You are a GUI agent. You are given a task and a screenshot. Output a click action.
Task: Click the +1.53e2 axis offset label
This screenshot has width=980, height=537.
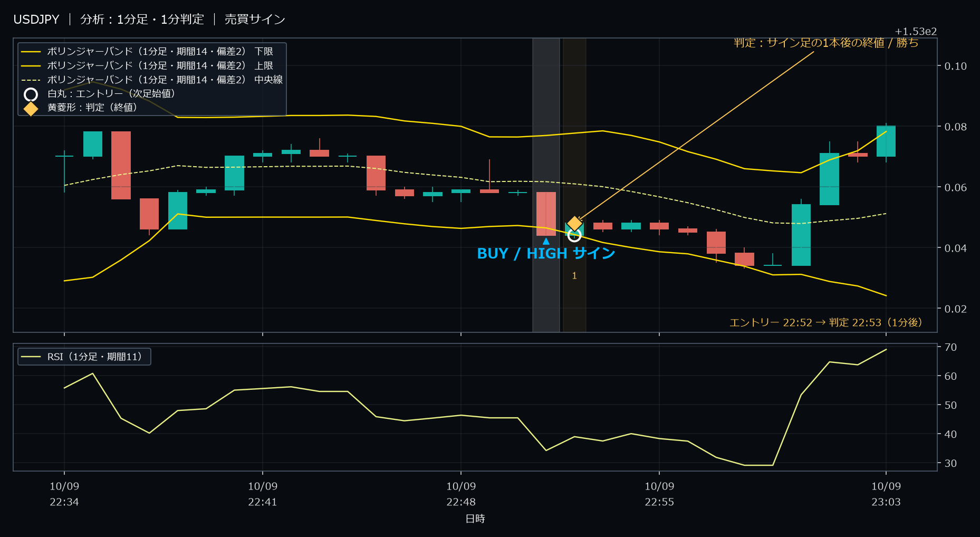tap(916, 32)
